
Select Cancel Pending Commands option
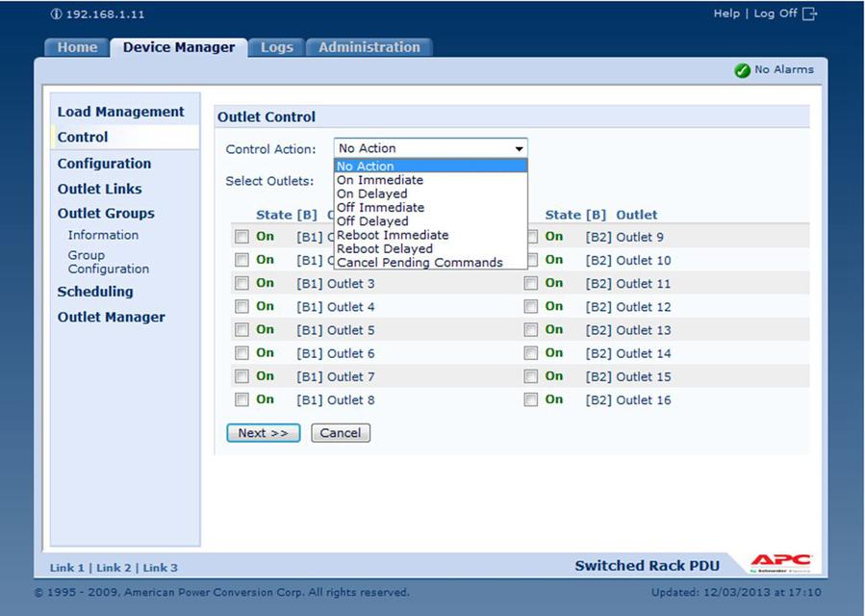click(420, 263)
